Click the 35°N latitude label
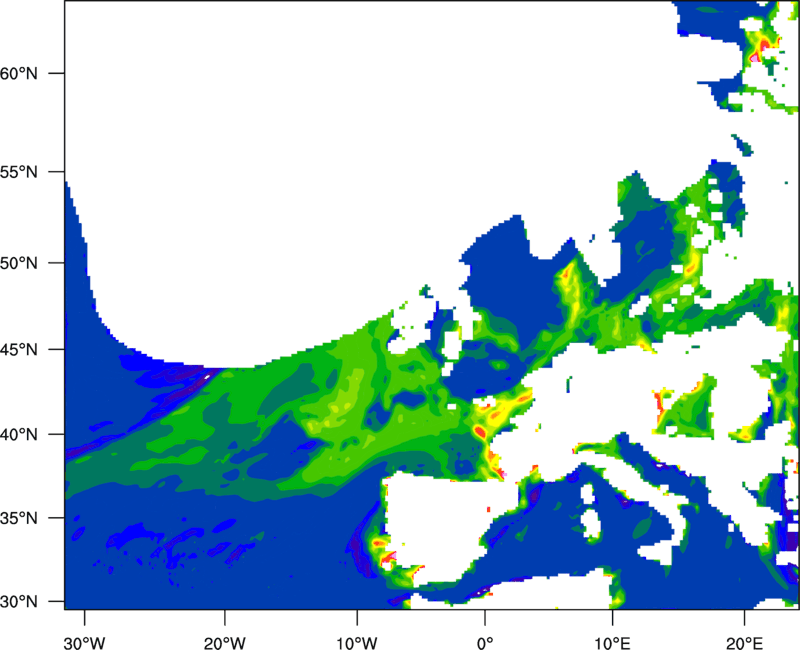 click(x=19, y=518)
